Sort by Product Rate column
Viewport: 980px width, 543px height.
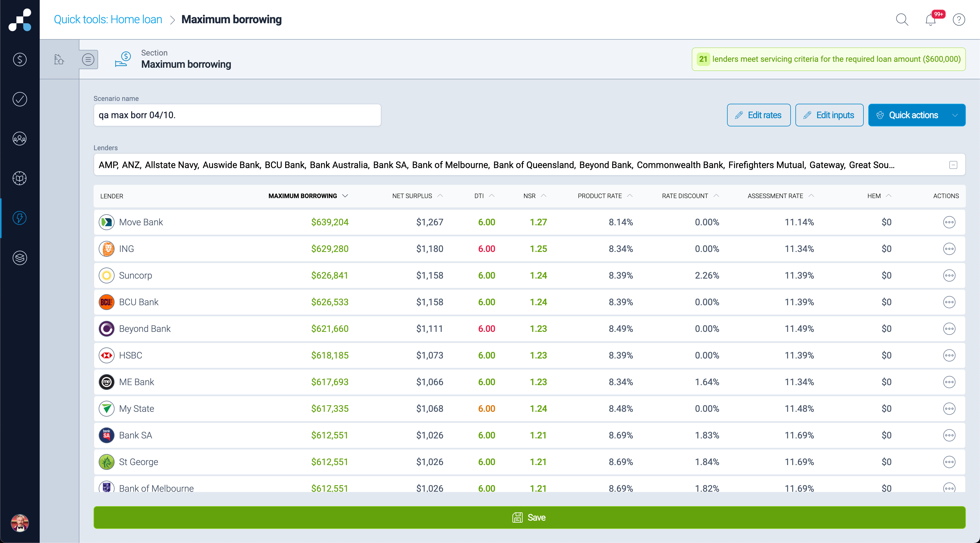605,196
